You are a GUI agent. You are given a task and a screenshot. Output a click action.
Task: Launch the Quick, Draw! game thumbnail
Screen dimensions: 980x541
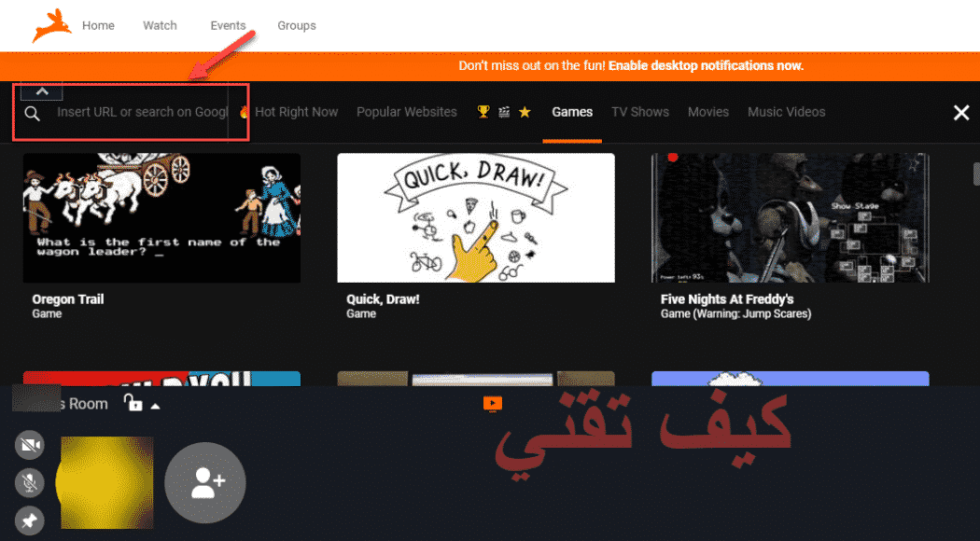[476, 218]
